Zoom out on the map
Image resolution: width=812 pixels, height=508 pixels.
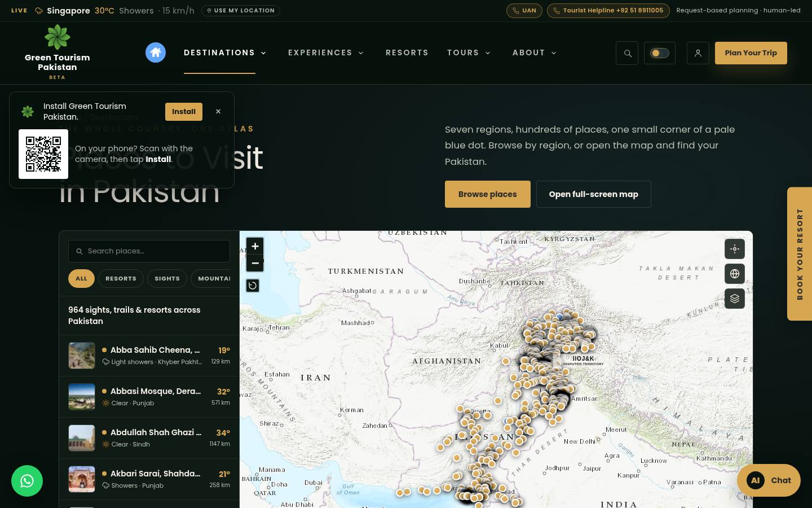tap(255, 263)
